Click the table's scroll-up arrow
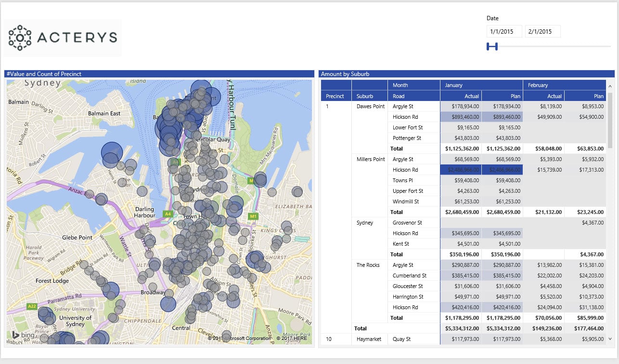 (x=610, y=86)
